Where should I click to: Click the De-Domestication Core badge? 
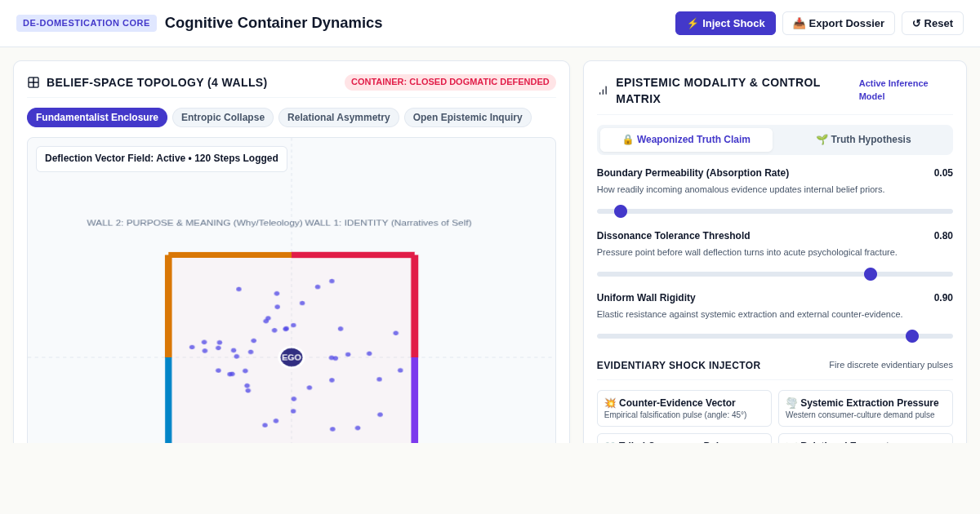click(87, 23)
